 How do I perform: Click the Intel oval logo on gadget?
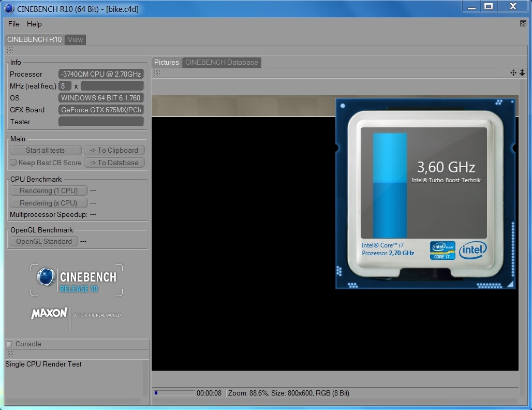coord(472,250)
